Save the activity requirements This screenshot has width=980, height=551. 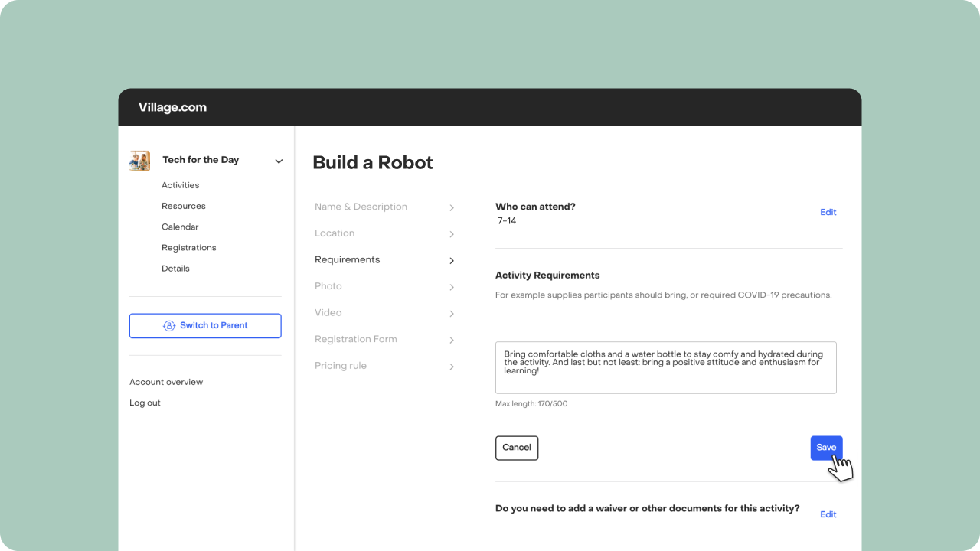(826, 448)
